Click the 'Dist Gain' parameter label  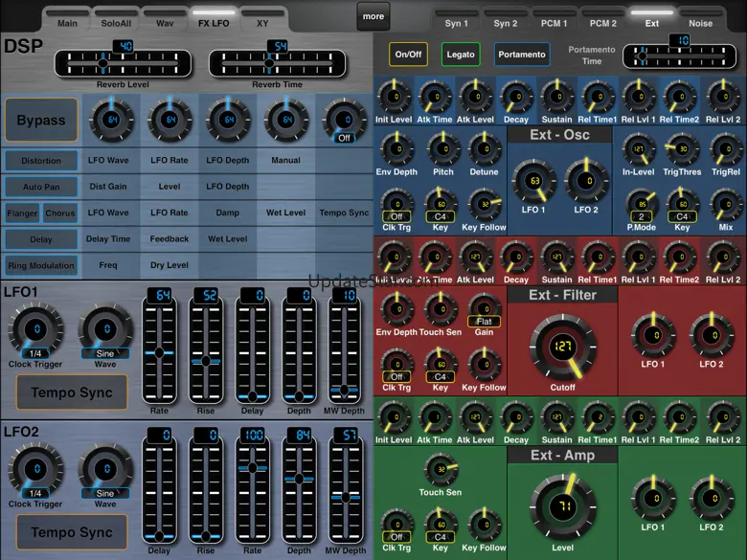click(x=108, y=187)
